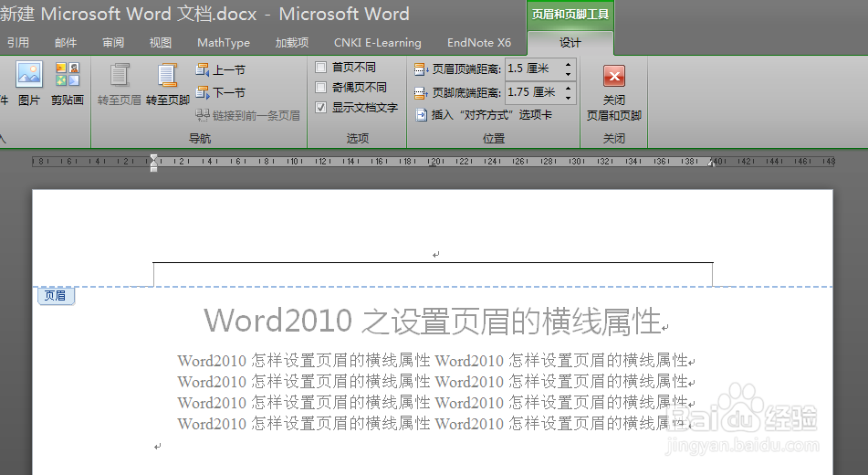
Task: Decrease footer bottom distance spinner down
Action: 568,98
